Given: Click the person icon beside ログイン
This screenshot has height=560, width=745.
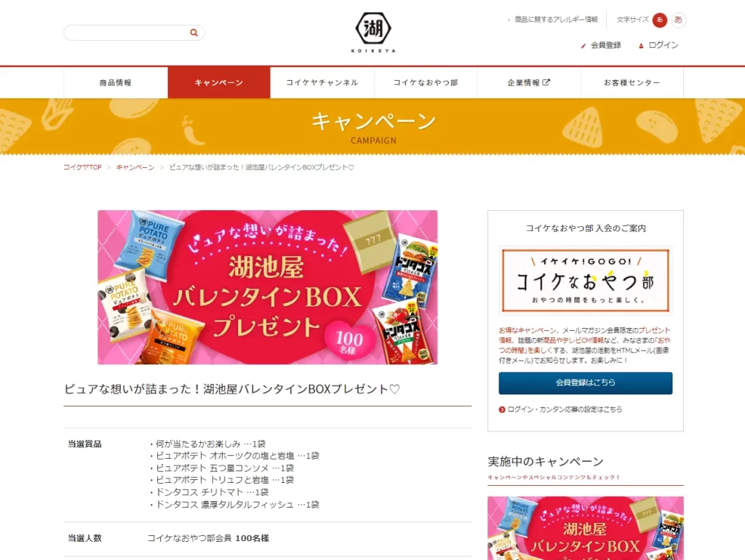Looking at the screenshot, I should (x=641, y=46).
